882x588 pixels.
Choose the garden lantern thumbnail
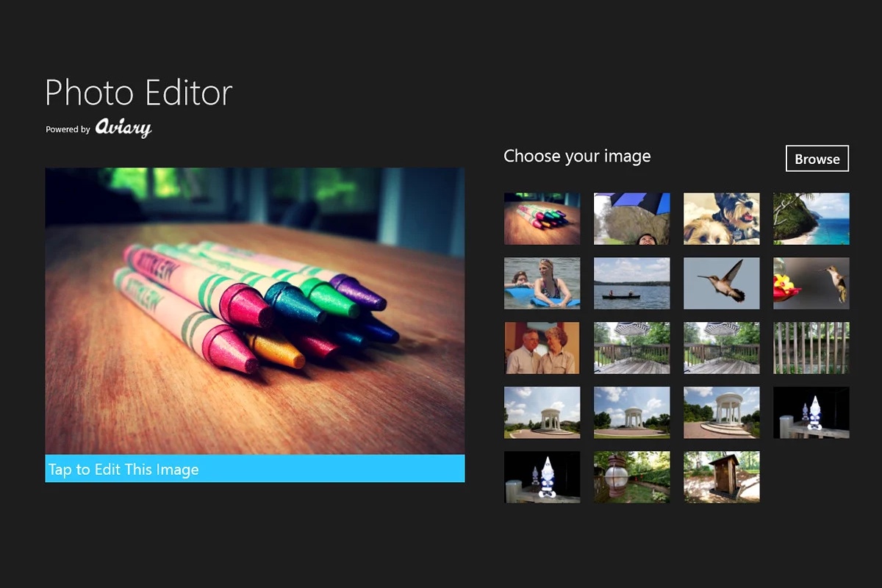click(631, 477)
